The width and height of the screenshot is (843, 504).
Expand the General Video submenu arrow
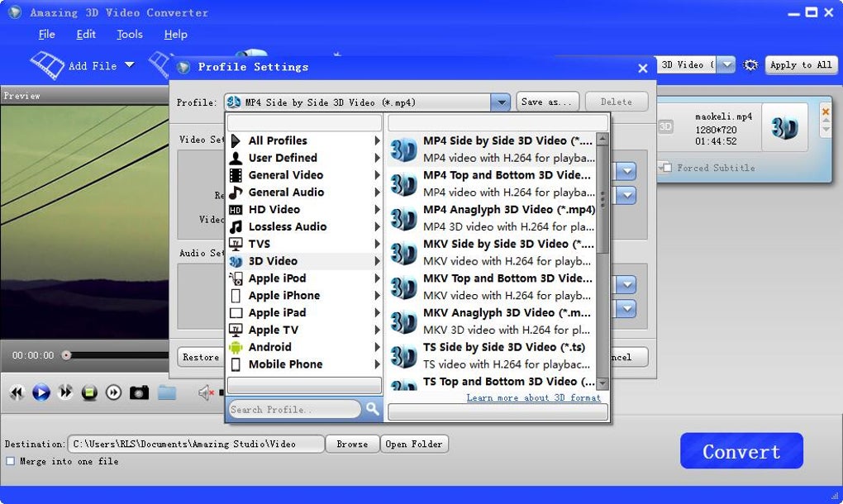coord(378,175)
